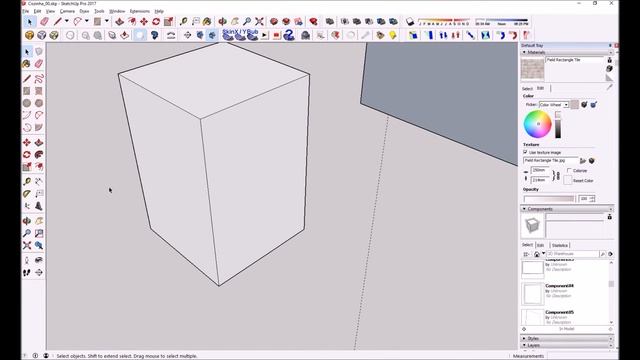This screenshot has height=360, width=640.
Task: Pick the Eraser tool in top toolbar
Action: pyautogui.click(x=44, y=22)
